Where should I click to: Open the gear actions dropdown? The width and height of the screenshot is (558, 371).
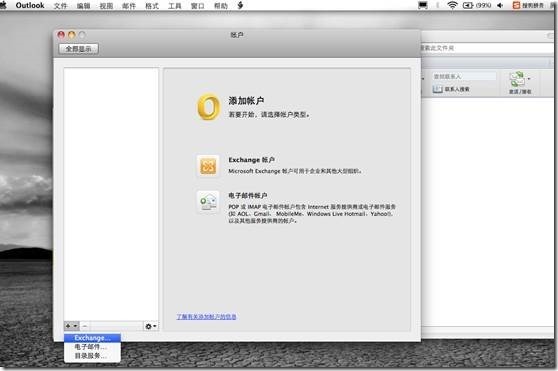[151, 326]
